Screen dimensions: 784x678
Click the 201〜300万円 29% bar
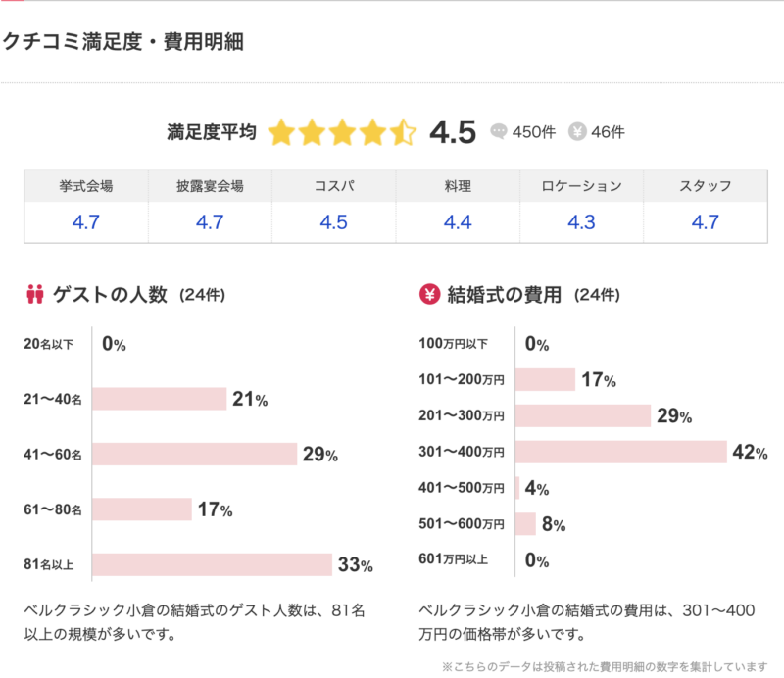(583, 415)
